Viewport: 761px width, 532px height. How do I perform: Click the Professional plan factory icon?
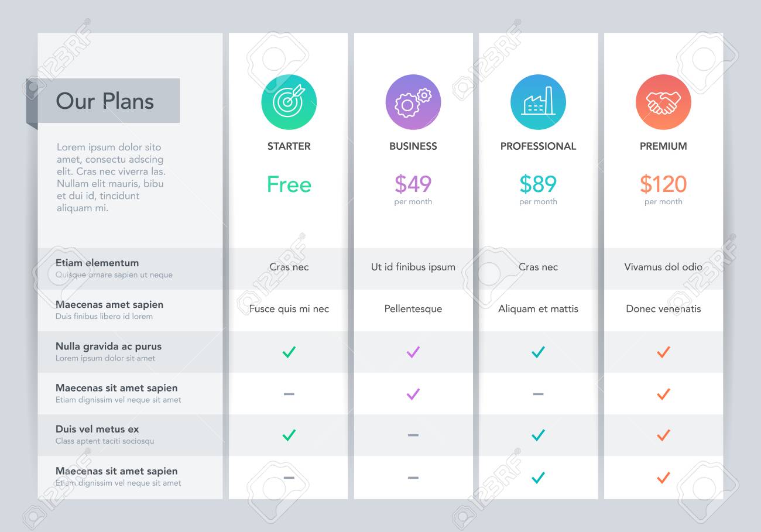538,102
